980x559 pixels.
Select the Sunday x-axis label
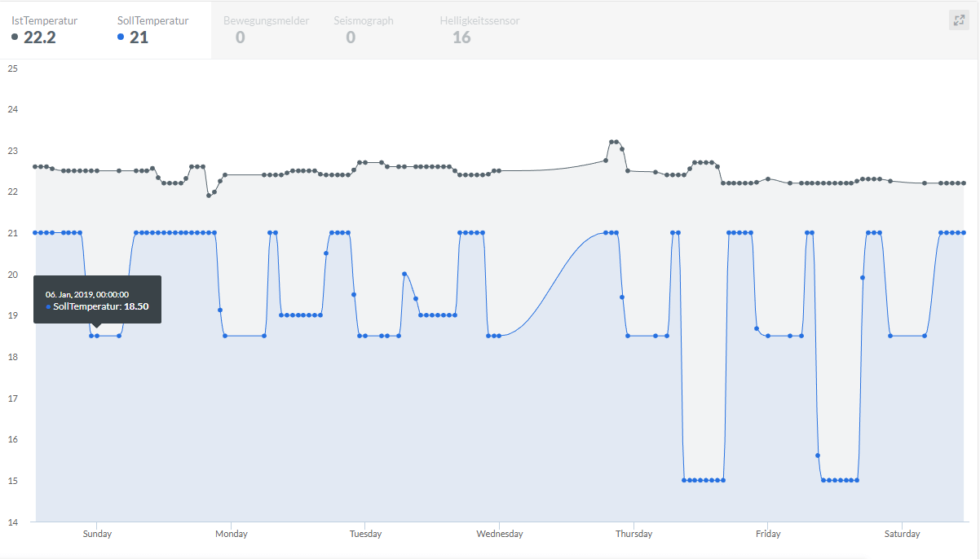[97, 535]
